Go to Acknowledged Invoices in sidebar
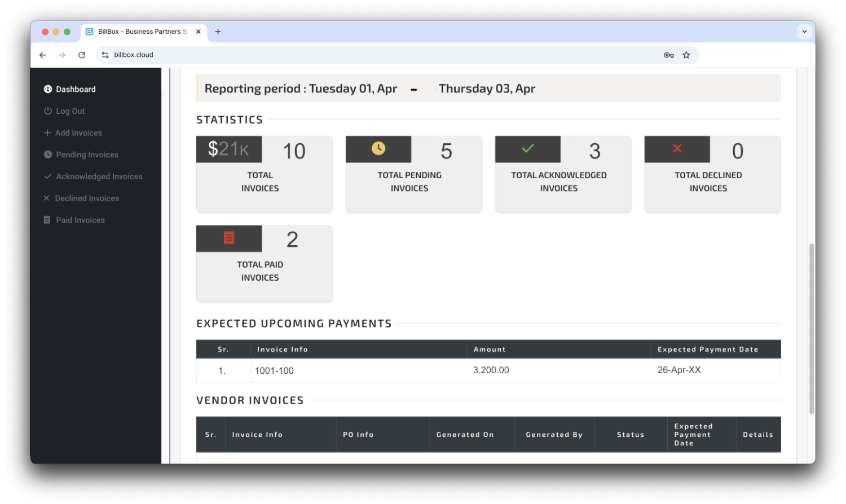 coord(99,176)
